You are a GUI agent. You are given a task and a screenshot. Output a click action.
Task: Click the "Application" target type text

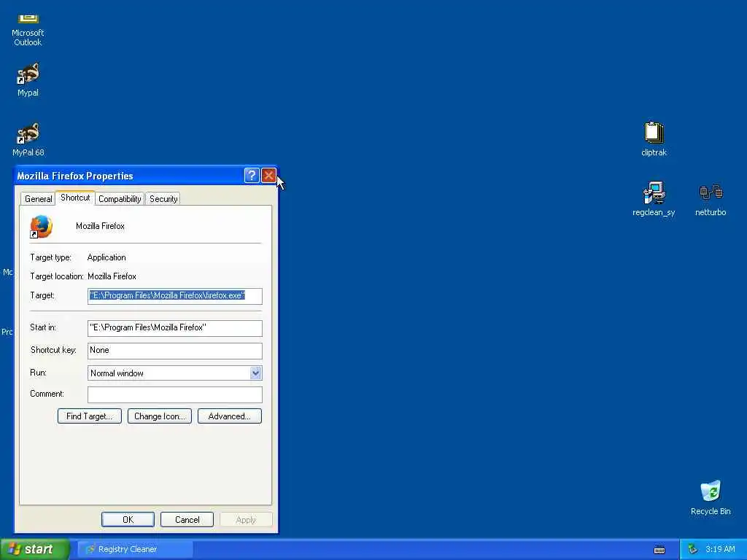[x=107, y=257]
